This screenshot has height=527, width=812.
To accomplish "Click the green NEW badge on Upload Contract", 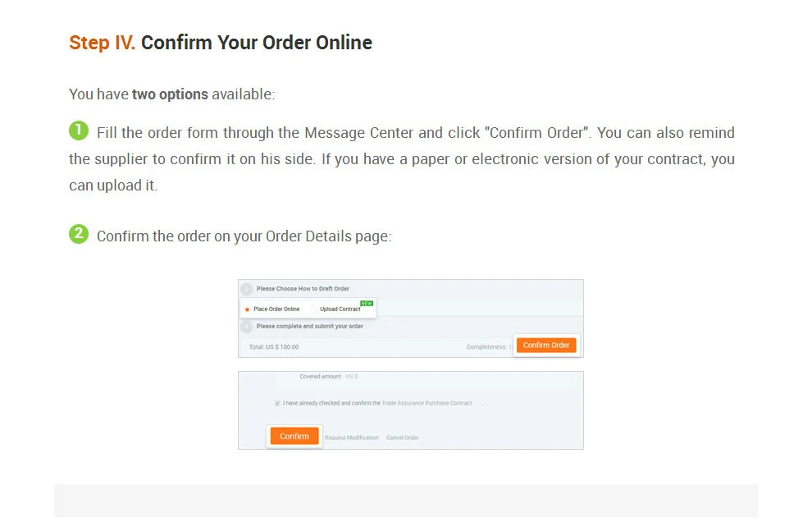I will click(x=367, y=304).
